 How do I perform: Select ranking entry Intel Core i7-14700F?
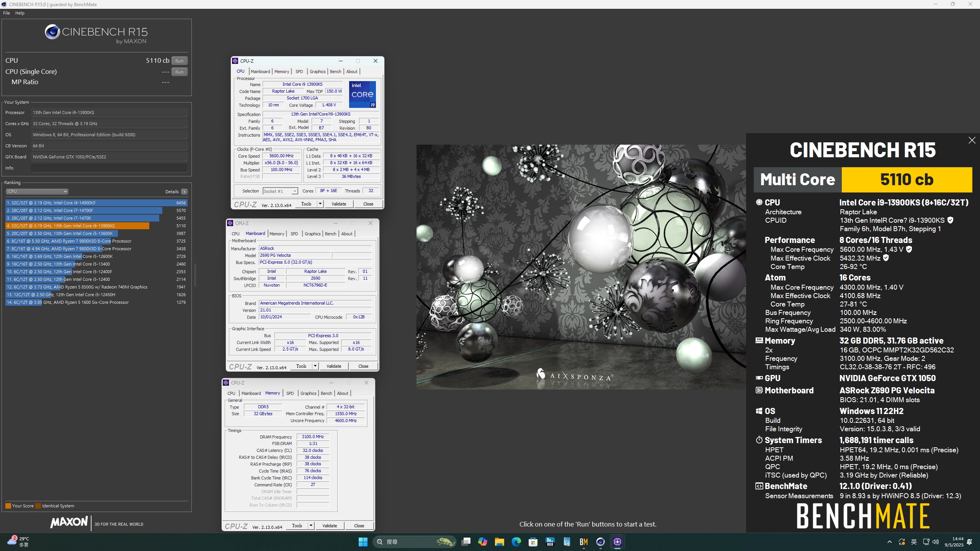pyautogui.click(x=96, y=210)
